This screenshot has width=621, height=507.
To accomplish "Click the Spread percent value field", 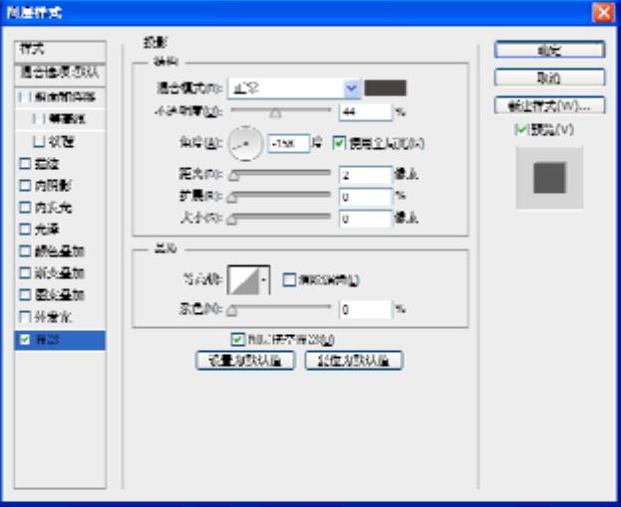I will pyautogui.click(x=365, y=196).
